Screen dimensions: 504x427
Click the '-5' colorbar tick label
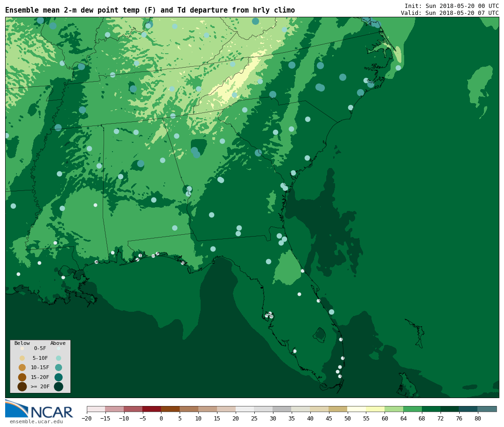[x=143, y=418]
